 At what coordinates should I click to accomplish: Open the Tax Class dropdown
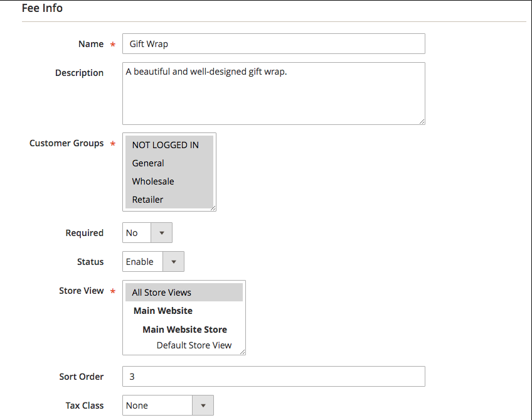[168, 406]
